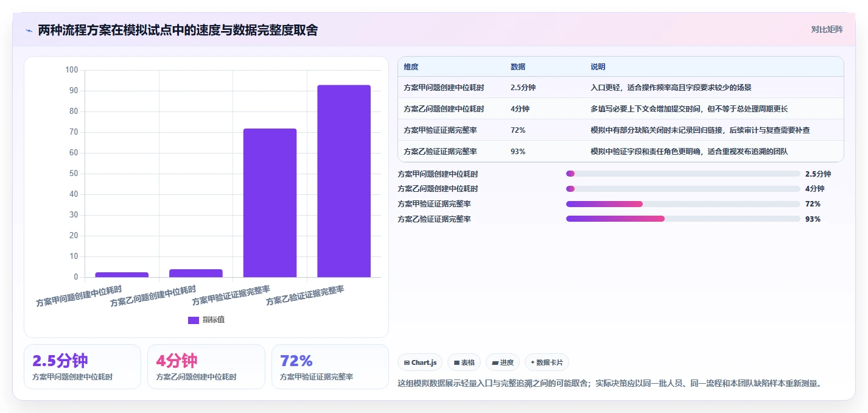This screenshot has width=868, height=413.
Task: Click the description starting 模拟中有部分缺陷
Action: point(700,130)
